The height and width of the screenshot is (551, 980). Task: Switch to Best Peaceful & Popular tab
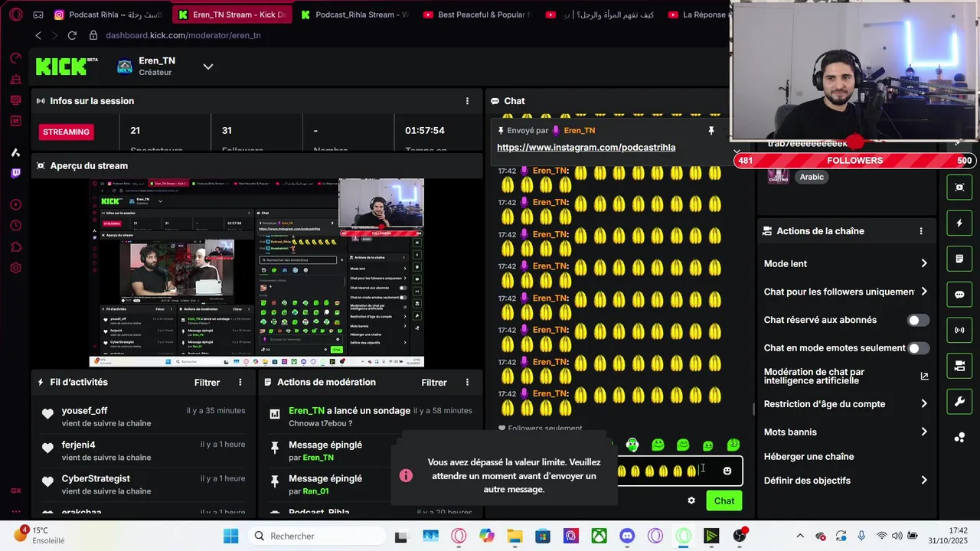pyautogui.click(x=477, y=15)
